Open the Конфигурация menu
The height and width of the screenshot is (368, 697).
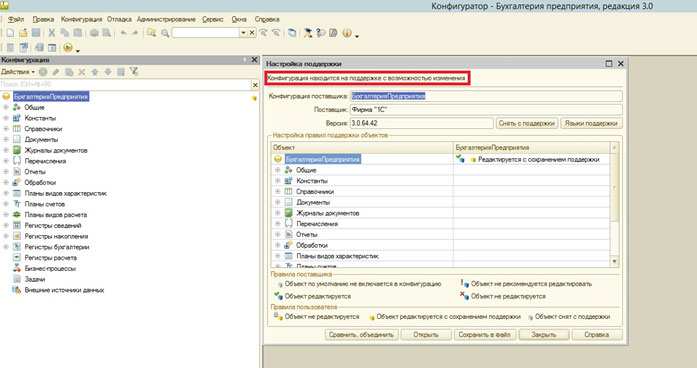(81, 20)
